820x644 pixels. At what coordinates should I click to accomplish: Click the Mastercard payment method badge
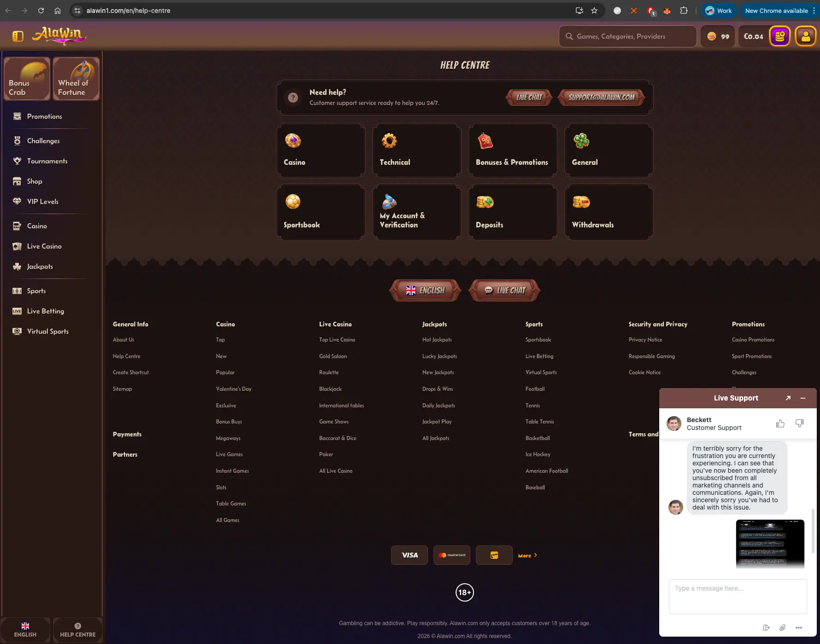[452, 555]
